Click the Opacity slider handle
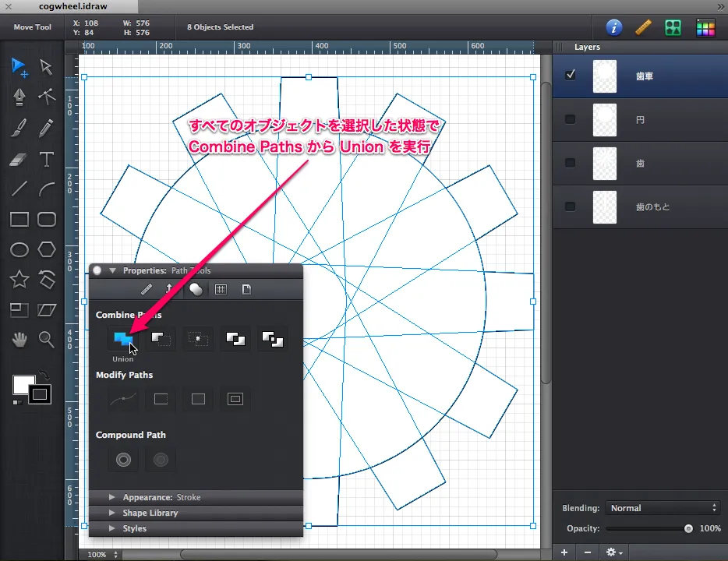Viewport: 728px width, 561px height. 688,528
